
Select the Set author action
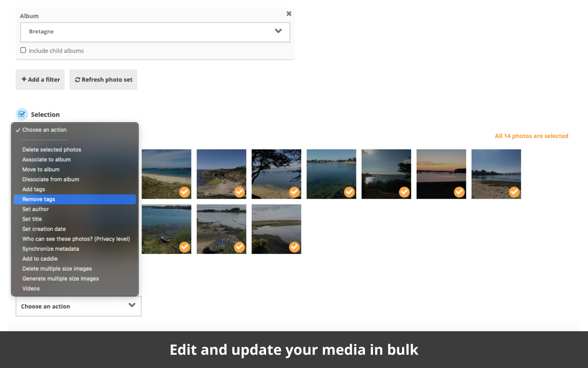(x=75, y=209)
